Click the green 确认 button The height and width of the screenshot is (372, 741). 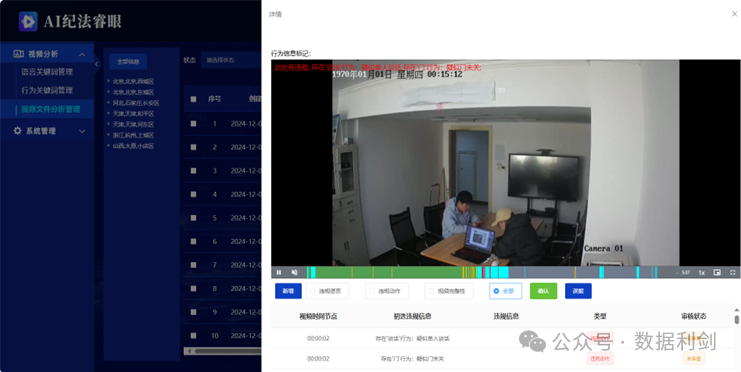(543, 291)
